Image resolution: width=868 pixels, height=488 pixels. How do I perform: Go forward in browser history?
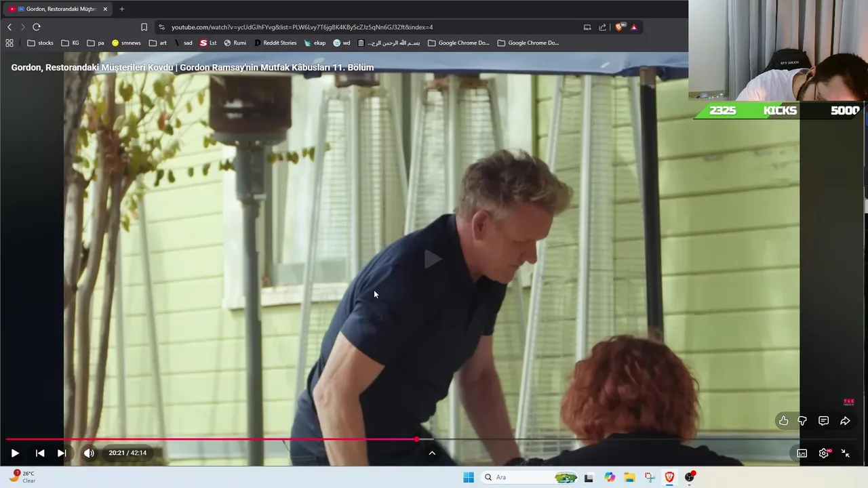(22, 27)
